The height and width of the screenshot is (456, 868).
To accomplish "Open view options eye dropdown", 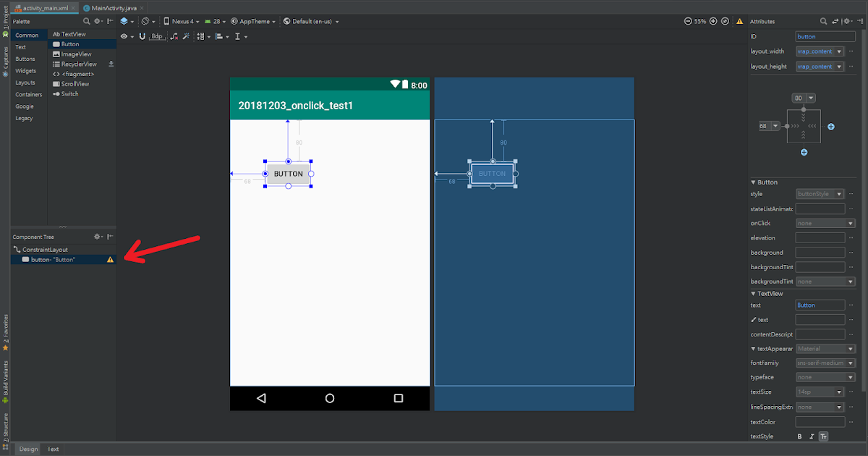I will click(127, 36).
